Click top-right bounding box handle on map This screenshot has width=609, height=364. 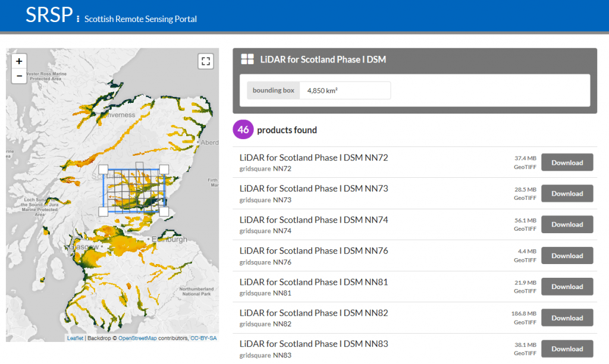[x=164, y=169]
